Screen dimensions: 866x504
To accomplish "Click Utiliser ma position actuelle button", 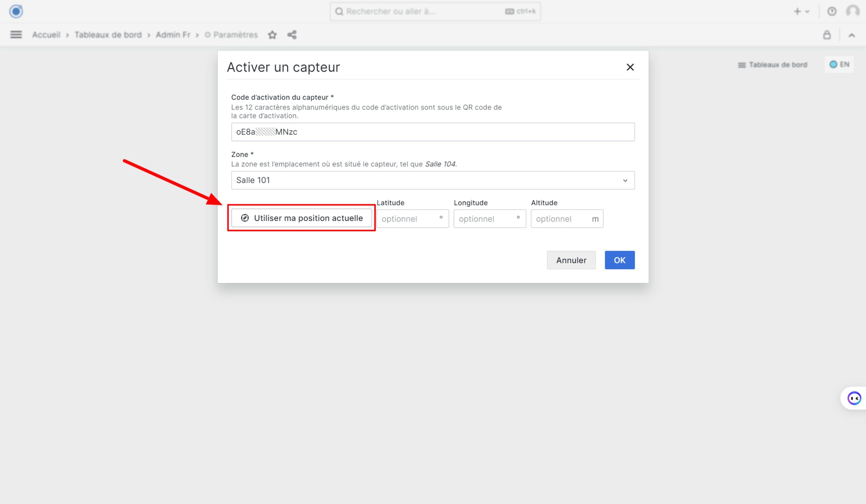I will [x=301, y=218].
